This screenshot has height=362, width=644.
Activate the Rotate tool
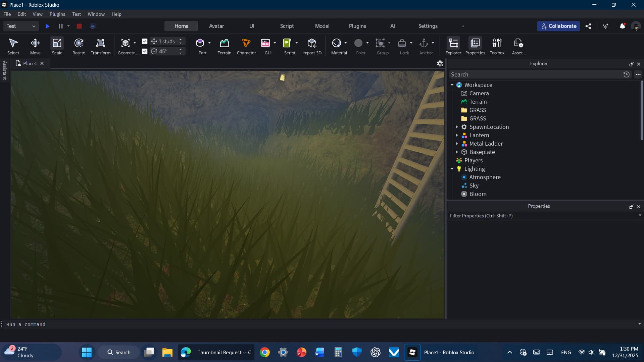pyautogui.click(x=79, y=46)
